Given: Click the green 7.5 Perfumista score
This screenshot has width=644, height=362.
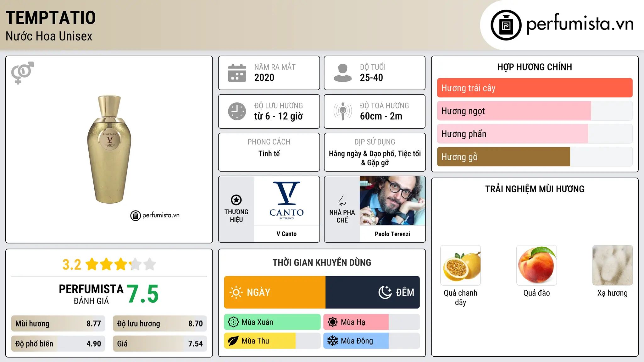Looking at the screenshot, I should [143, 294].
